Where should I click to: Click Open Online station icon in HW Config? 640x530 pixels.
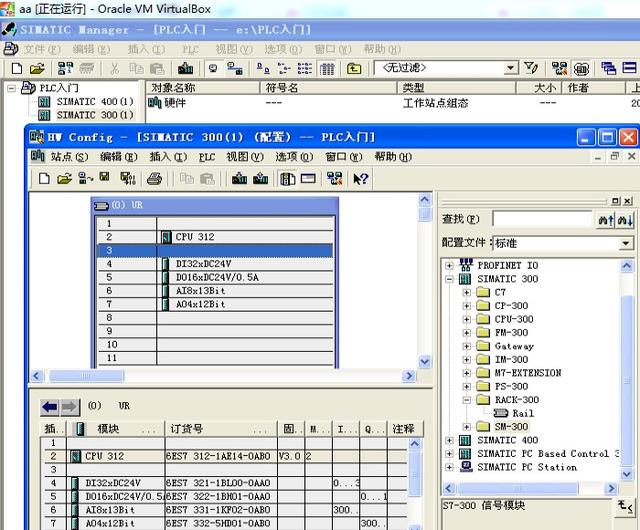tap(86, 178)
